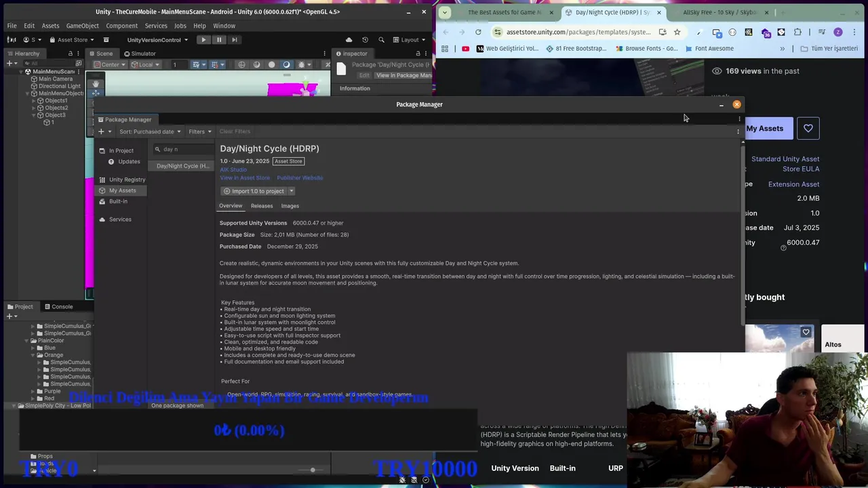Select Built-in in Package Manager sidebar

pos(118,201)
